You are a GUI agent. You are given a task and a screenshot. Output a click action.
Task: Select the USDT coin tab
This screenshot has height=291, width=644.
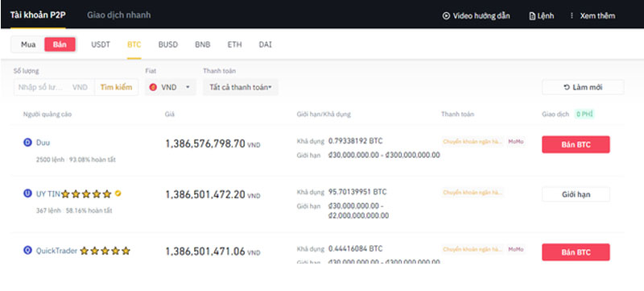[x=101, y=44]
